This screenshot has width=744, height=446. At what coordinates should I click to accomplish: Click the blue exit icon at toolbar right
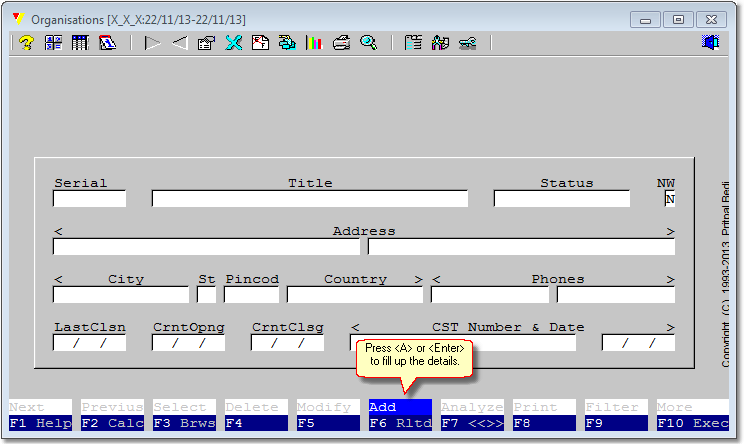point(711,43)
